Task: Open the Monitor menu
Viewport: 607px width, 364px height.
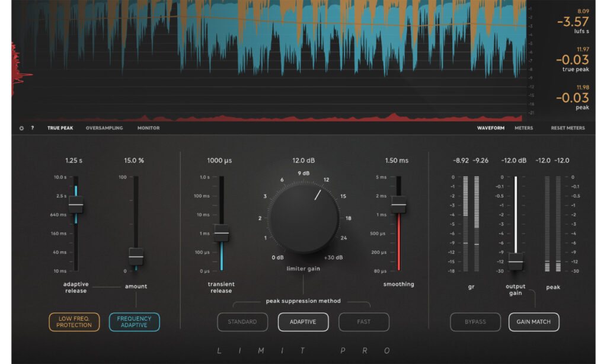Action: click(148, 128)
